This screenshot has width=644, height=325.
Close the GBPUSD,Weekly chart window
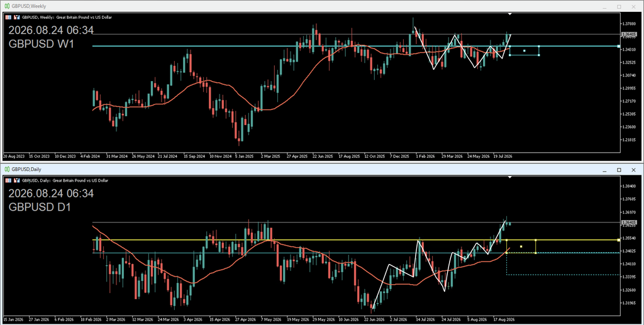pos(633,6)
